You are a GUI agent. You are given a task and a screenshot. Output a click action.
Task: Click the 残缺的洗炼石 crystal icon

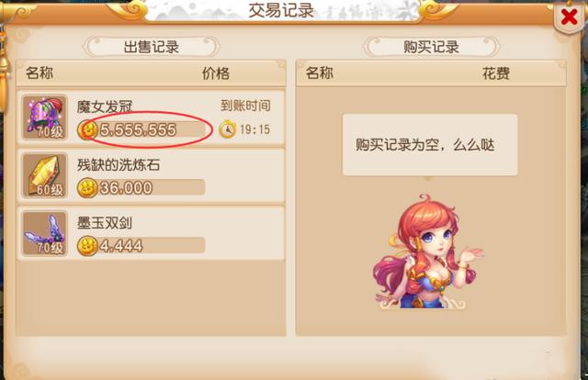pyautogui.click(x=45, y=175)
